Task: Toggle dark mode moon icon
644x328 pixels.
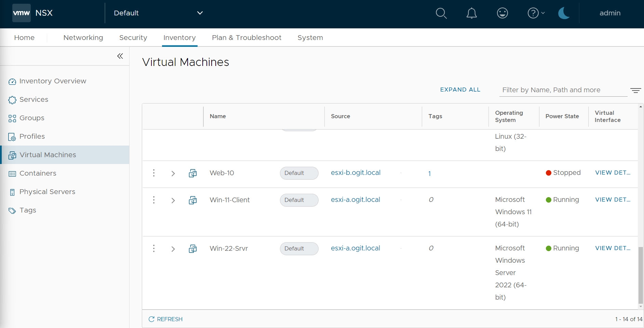Action: coord(564,13)
